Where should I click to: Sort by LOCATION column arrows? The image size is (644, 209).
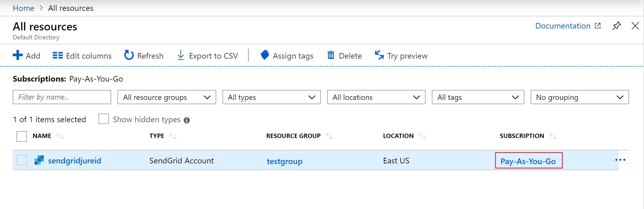[422, 136]
